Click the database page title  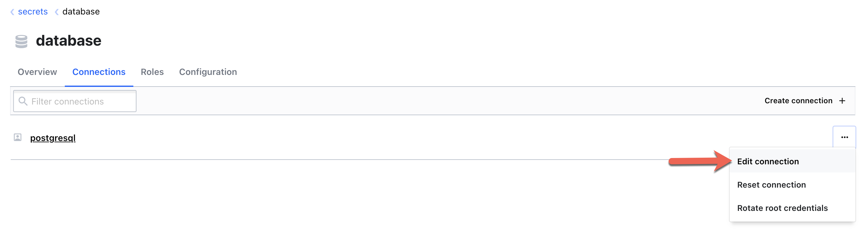69,41
